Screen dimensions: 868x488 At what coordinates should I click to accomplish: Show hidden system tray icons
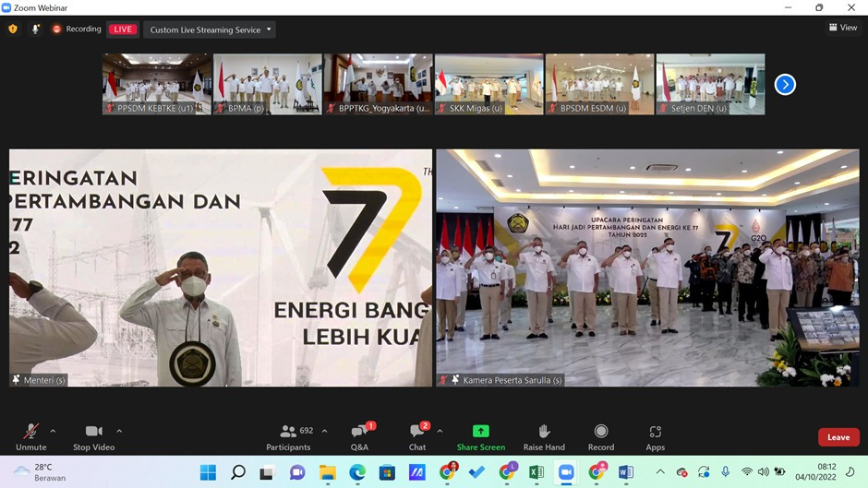pos(660,472)
